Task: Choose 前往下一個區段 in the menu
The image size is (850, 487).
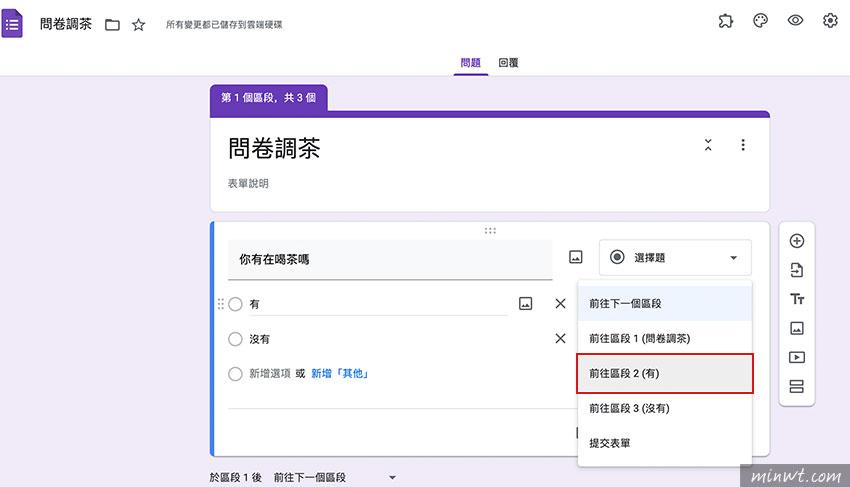Action: tap(665, 304)
